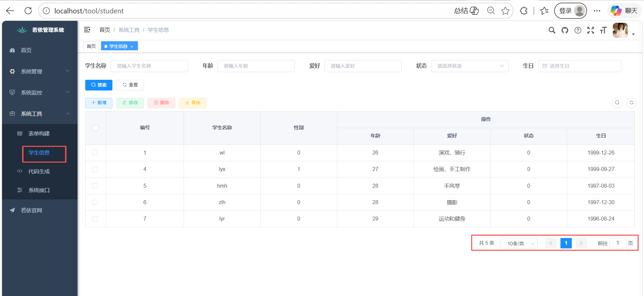Open 10条/页 page size dropdown
This screenshot has width=644, height=296.
(x=519, y=243)
